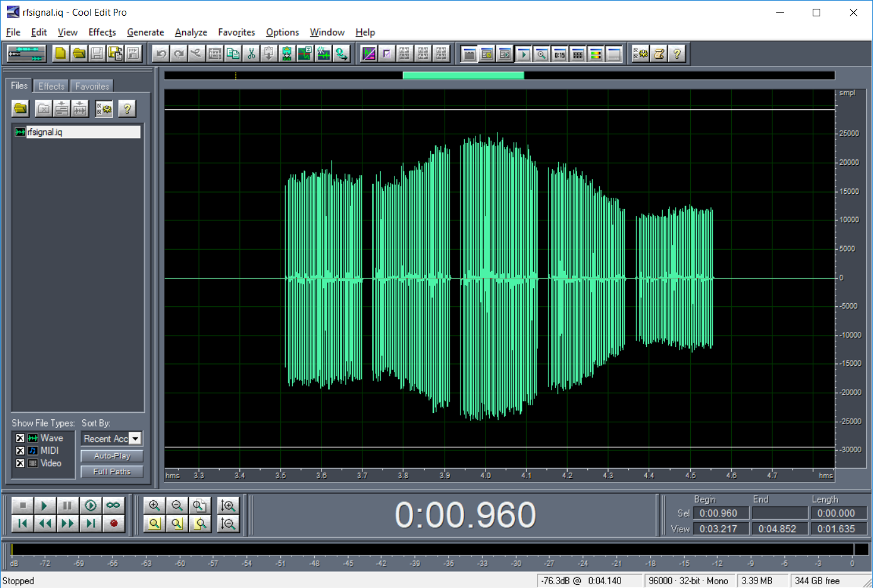Click the circled Play to End button
873x588 pixels.
[90, 505]
